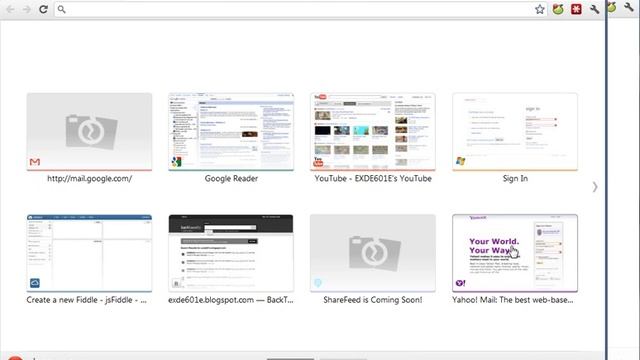Click 'YouTube - EXDE601E's YouTube' title
Image resolution: width=640 pixels, height=360 pixels.
(x=373, y=178)
